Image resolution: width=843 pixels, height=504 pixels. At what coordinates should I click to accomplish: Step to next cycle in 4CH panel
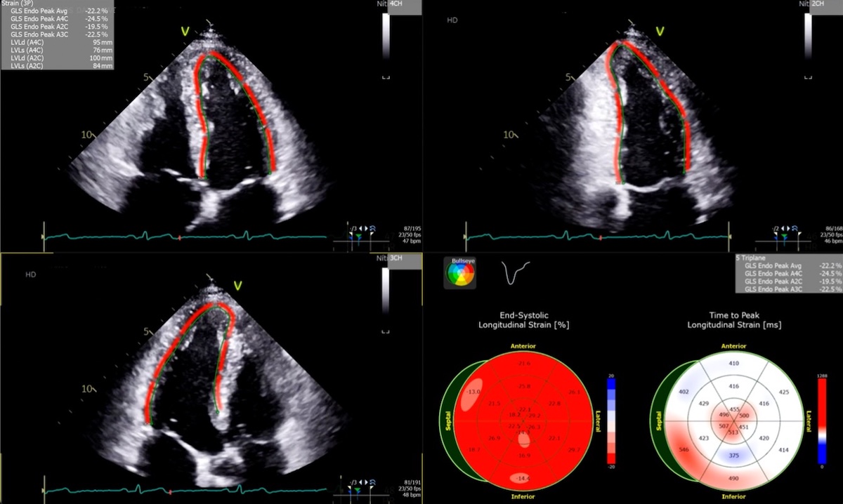366,228
